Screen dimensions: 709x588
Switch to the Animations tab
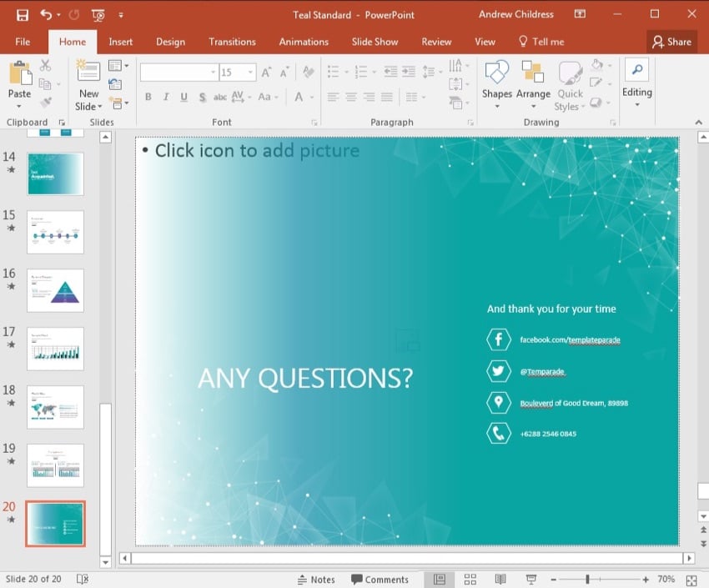(304, 42)
